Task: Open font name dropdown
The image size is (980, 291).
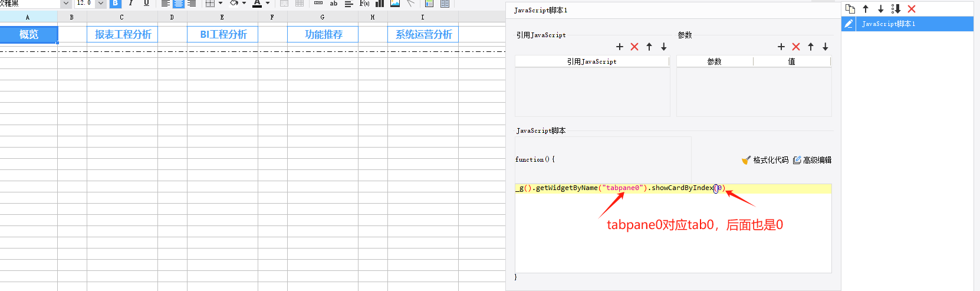Action: (66, 3)
